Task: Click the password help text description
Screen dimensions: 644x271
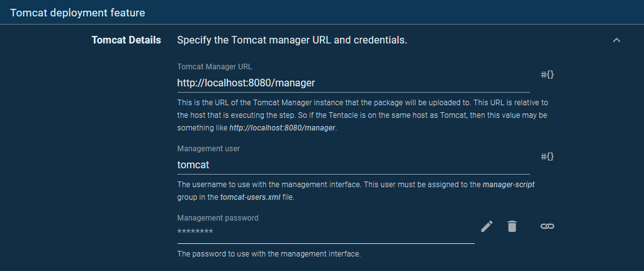Action: pos(269,254)
